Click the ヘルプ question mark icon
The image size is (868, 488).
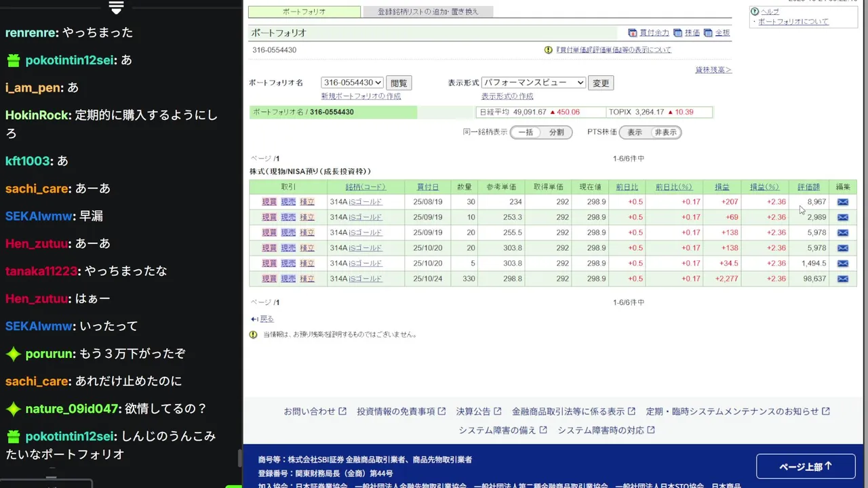click(x=755, y=12)
